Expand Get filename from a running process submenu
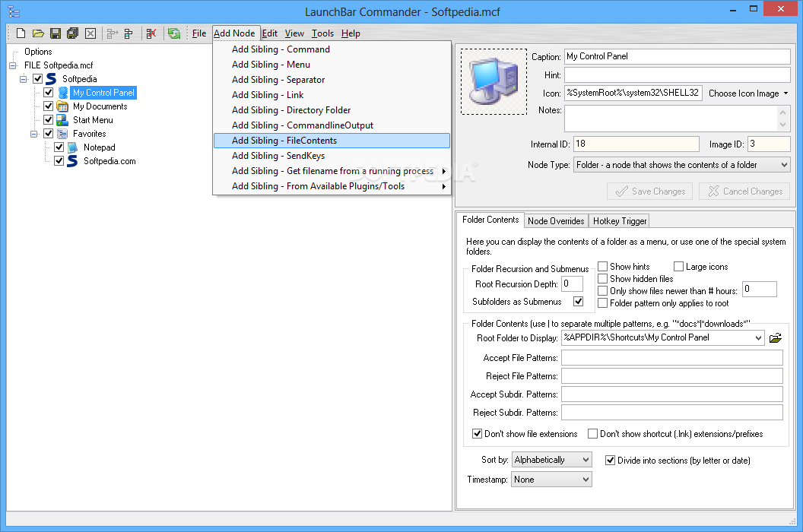The height and width of the screenshot is (532, 803). [332, 171]
